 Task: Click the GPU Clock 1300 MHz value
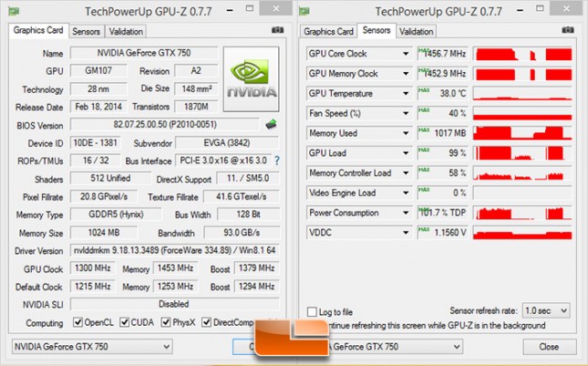pyautogui.click(x=93, y=268)
